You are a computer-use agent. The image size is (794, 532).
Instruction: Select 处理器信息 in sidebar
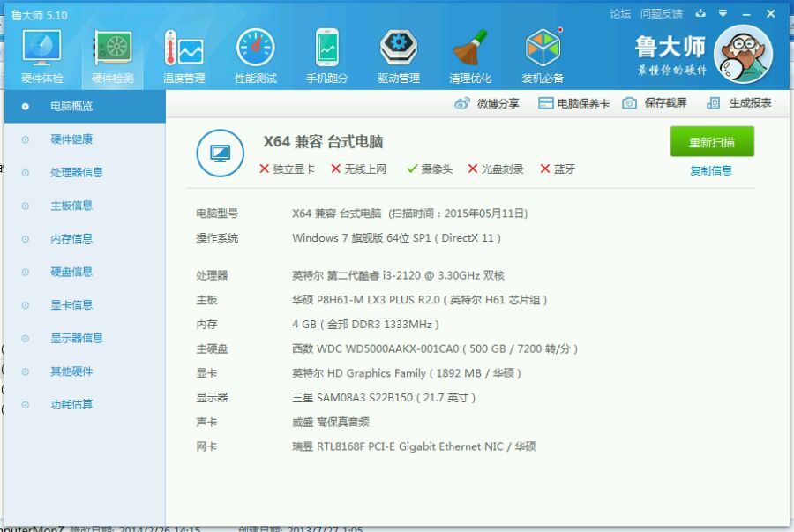coord(77,173)
